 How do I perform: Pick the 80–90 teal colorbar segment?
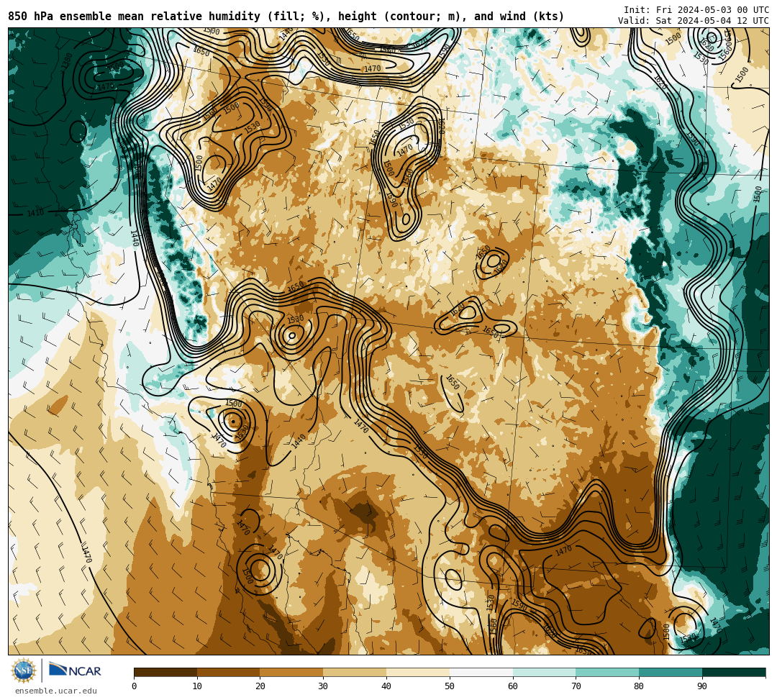coord(671,672)
